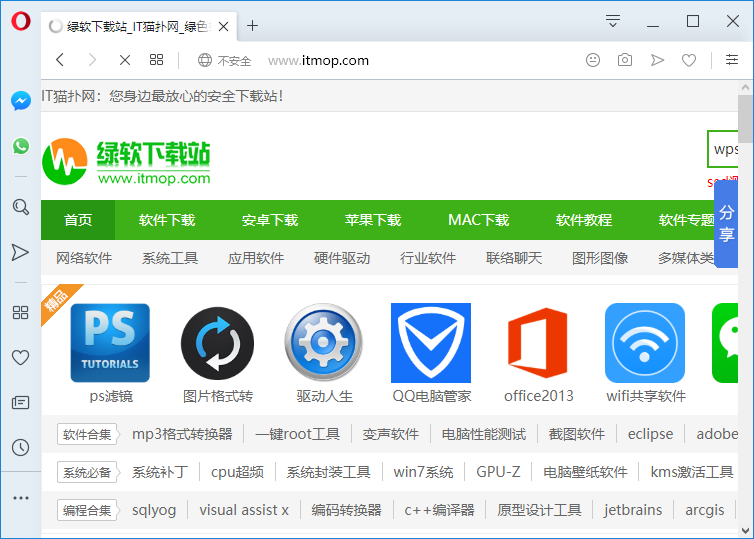The image size is (754, 539).
Task: Open the visual assist x link
Action: click(244, 510)
